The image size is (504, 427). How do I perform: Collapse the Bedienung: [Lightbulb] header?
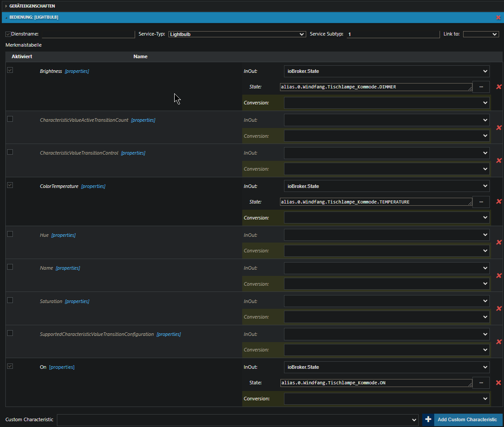(x=34, y=17)
